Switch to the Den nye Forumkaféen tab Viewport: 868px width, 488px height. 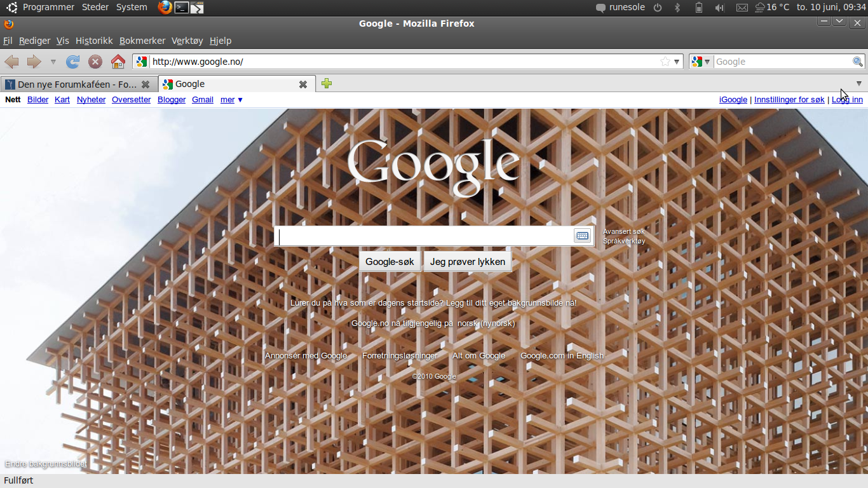[x=77, y=84]
